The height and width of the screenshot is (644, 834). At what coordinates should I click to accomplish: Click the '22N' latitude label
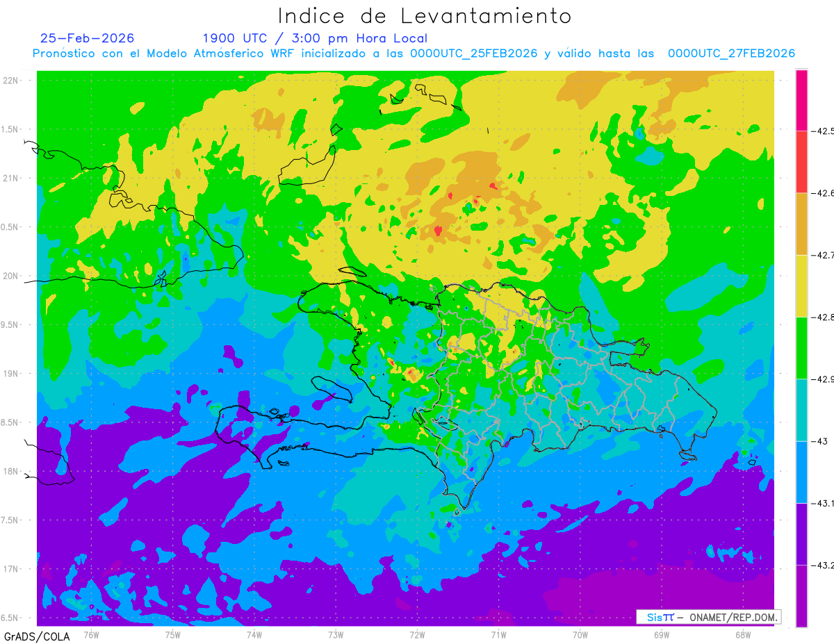pyautogui.click(x=11, y=81)
